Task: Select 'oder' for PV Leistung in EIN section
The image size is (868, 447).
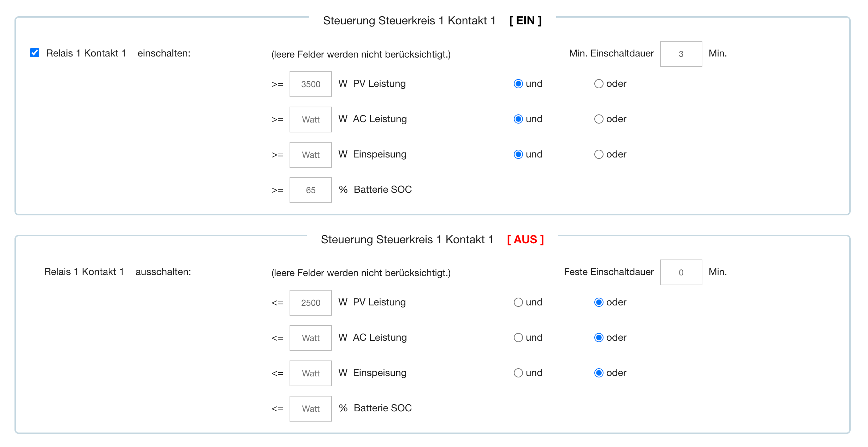Action: click(x=599, y=84)
